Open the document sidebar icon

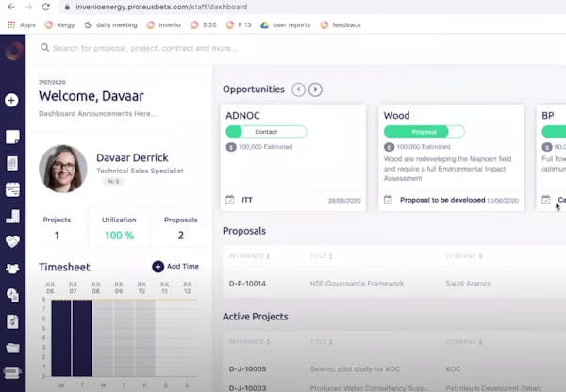12,163
